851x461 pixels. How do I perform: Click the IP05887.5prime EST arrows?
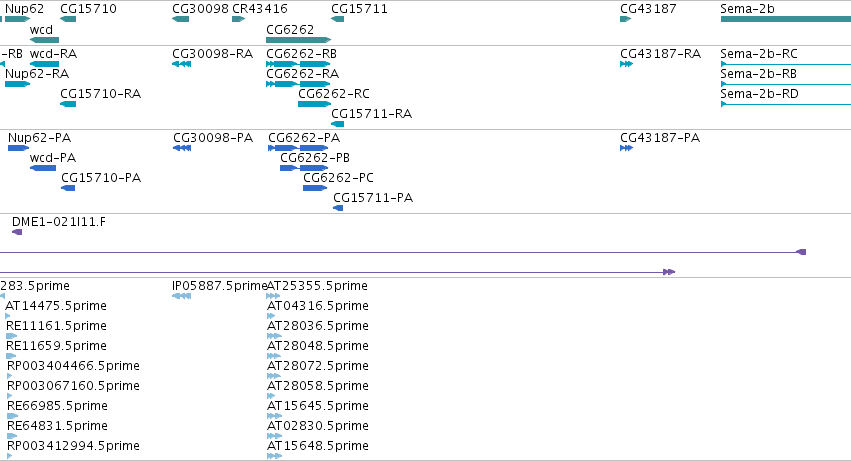[181, 296]
